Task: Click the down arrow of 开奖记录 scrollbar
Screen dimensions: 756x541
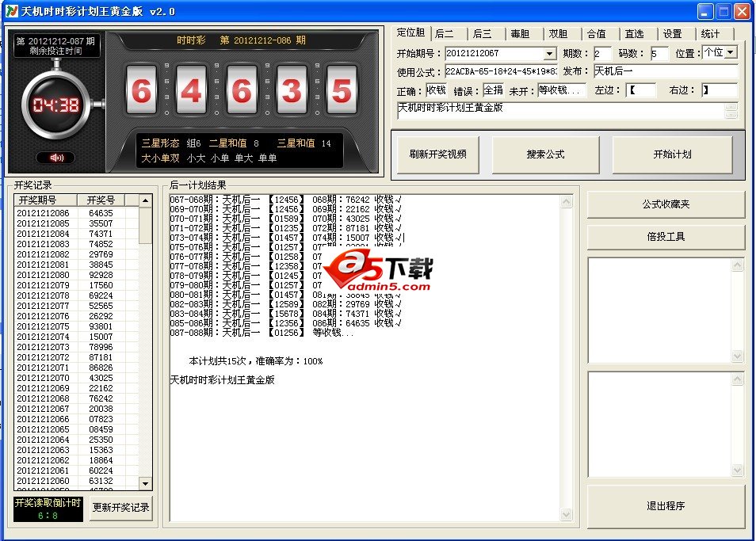Action: click(145, 482)
